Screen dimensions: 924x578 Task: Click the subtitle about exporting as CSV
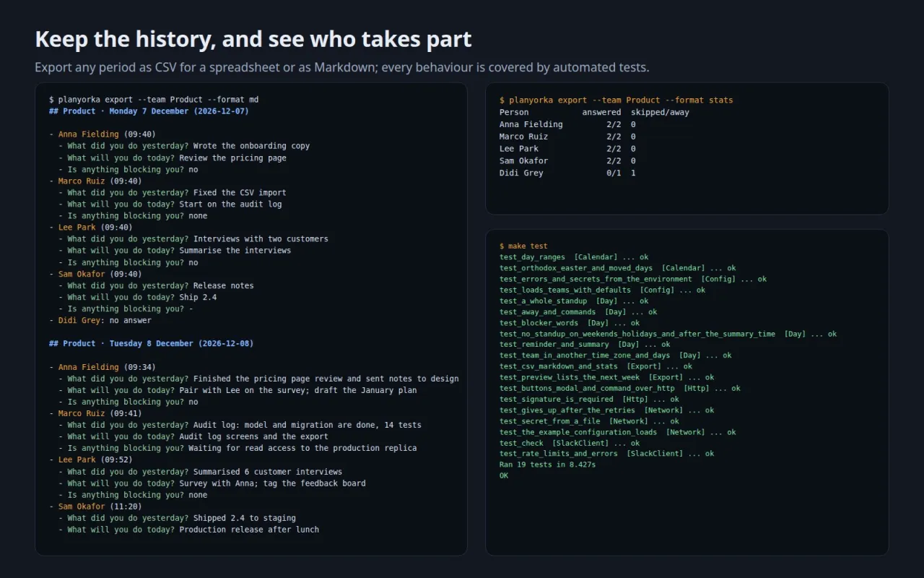coord(342,67)
